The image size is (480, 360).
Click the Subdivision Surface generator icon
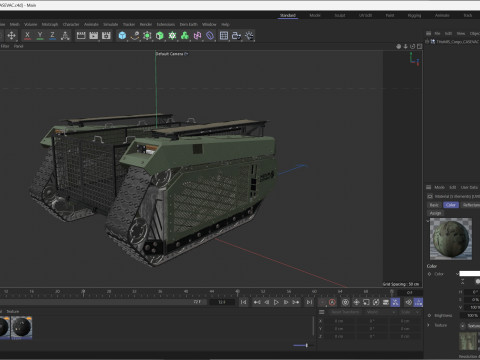click(x=147, y=35)
